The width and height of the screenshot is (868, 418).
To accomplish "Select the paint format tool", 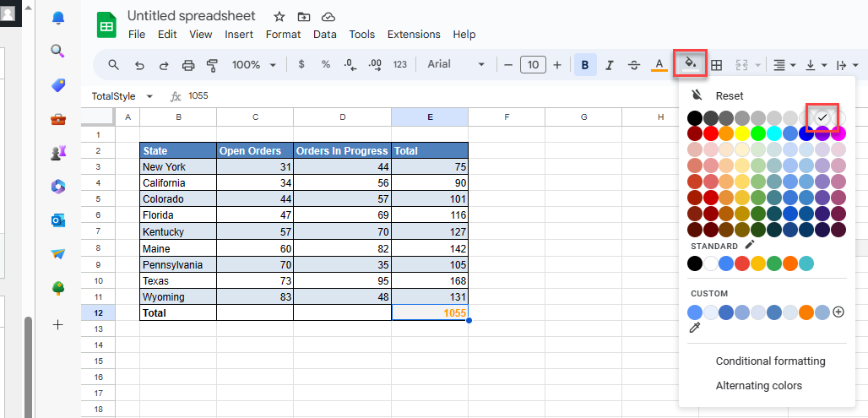I will [212, 65].
